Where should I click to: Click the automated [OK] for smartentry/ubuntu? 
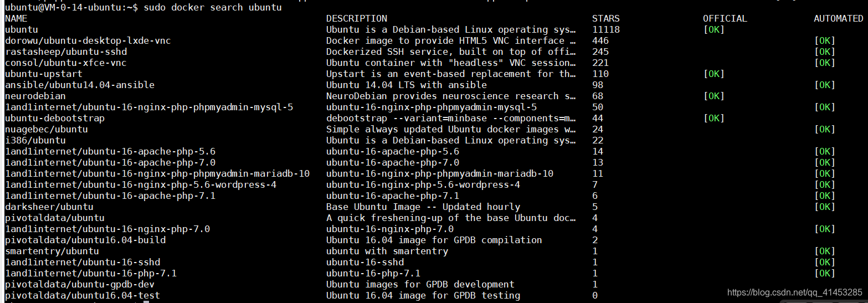pyautogui.click(x=824, y=251)
